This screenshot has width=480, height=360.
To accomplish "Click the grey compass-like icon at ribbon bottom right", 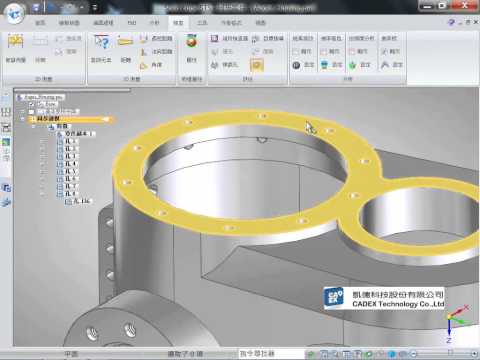I will click(385, 65).
